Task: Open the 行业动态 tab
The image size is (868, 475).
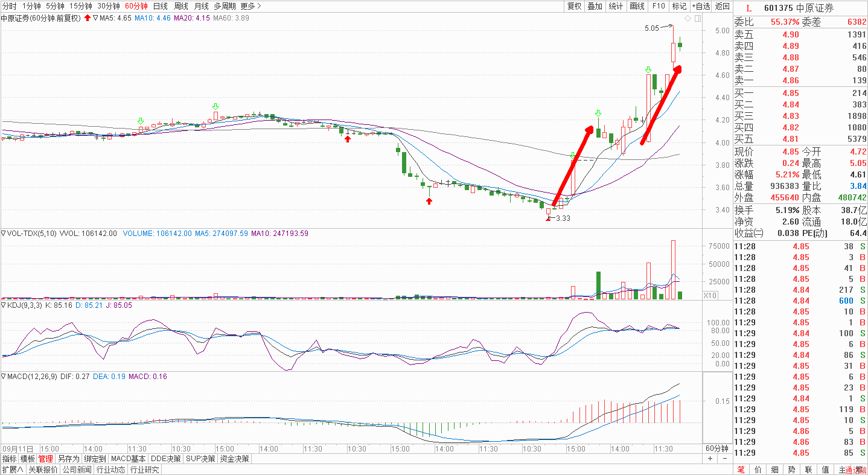Action: (x=111, y=470)
